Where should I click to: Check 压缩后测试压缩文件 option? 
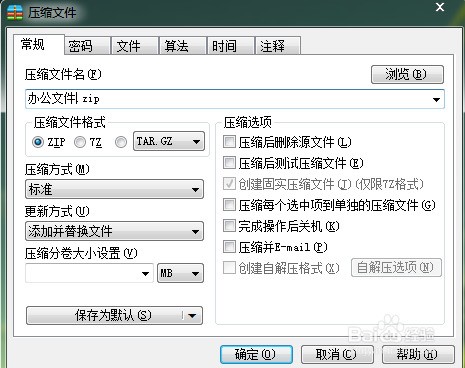[229, 163]
